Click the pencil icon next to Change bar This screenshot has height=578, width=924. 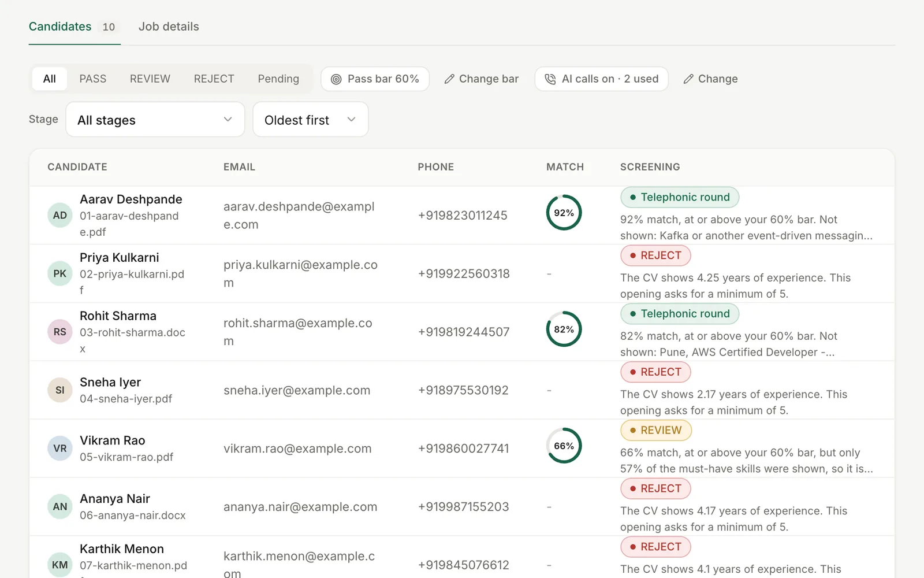(449, 79)
